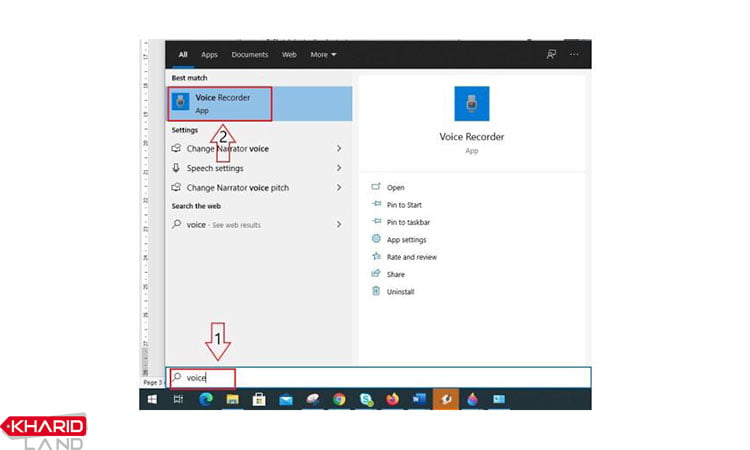The image size is (750, 450).
Task: Click the Windows Start button
Action: click(x=152, y=399)
